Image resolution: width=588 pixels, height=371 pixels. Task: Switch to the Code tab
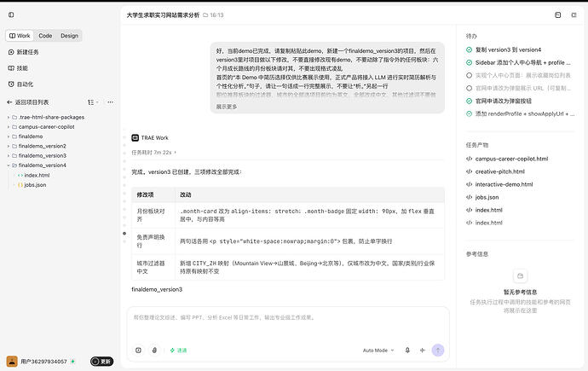point(45,36)
